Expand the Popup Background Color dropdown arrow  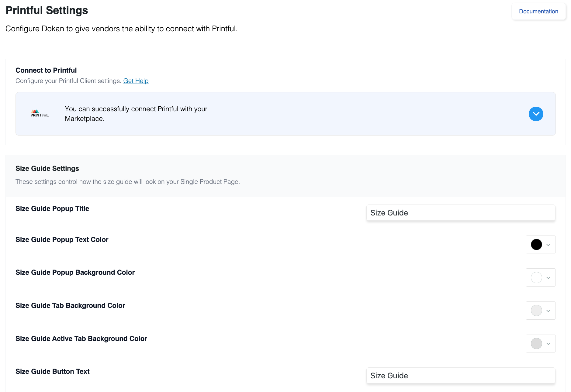[548, 278]
